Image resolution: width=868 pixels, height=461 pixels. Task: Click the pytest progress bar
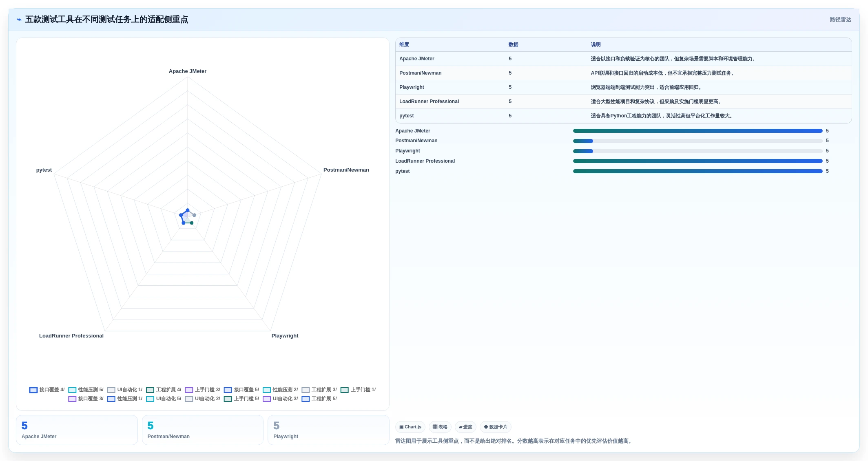pos(697,171)
